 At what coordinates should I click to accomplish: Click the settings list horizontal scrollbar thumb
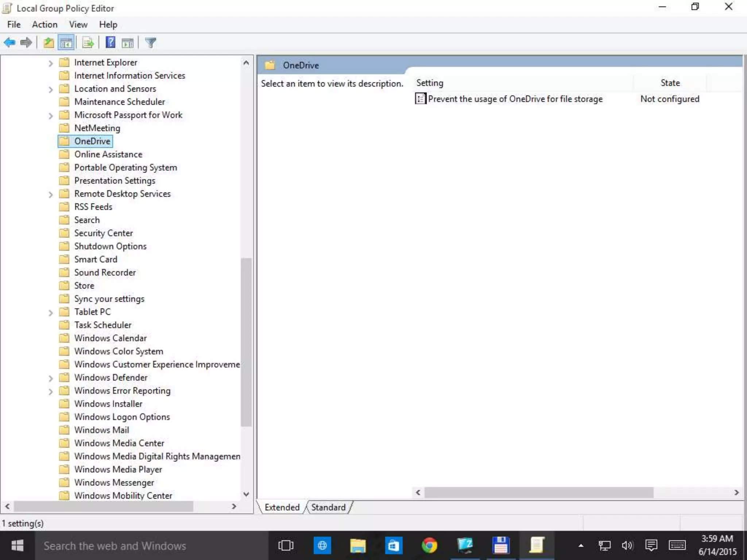[539, 493]
